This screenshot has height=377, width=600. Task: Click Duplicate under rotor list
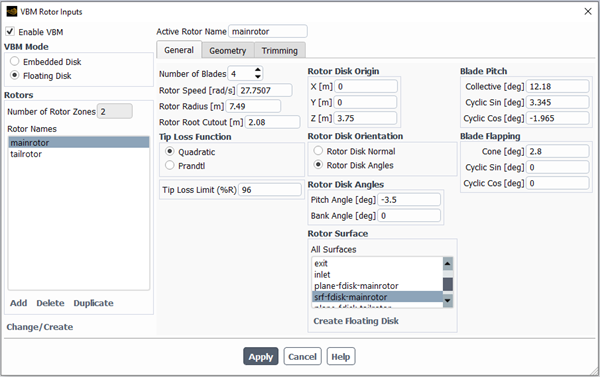coord(93,303)
